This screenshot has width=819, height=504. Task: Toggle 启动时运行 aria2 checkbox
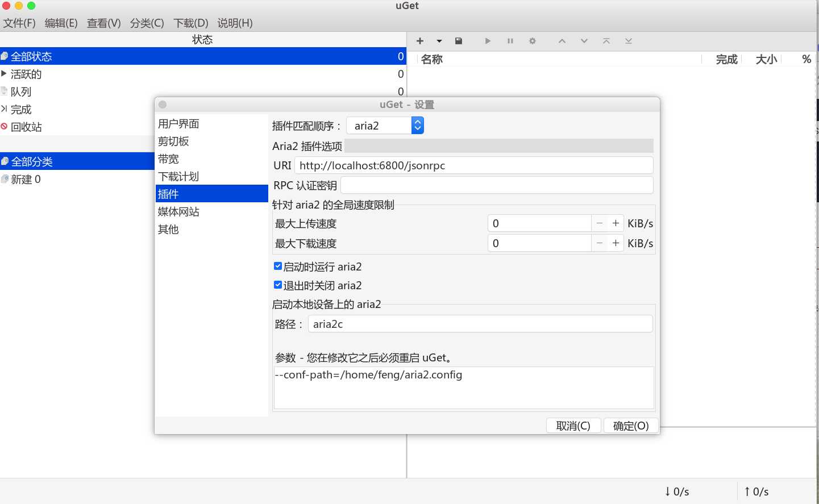point(278,266)
